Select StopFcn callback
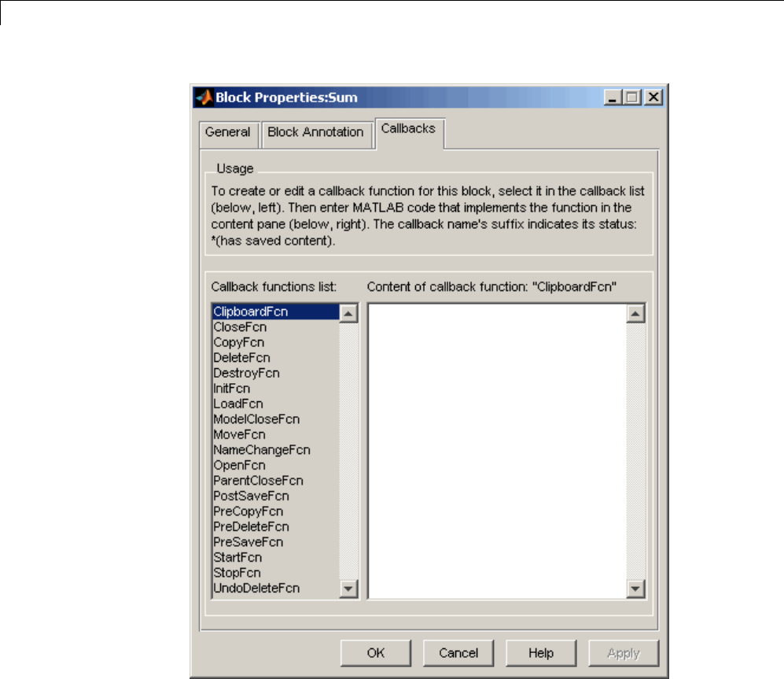This screenshot has height=679, width=784. tap(275, 573)
